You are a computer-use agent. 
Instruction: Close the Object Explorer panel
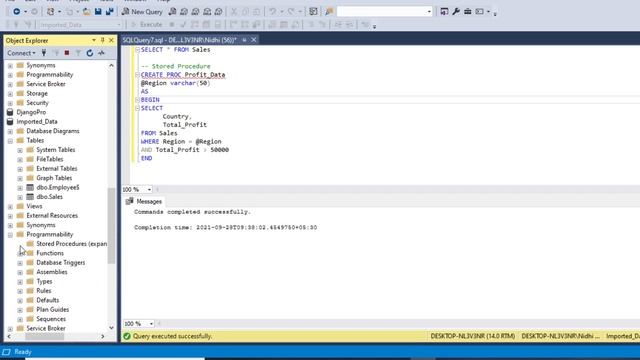click(111, 40)
